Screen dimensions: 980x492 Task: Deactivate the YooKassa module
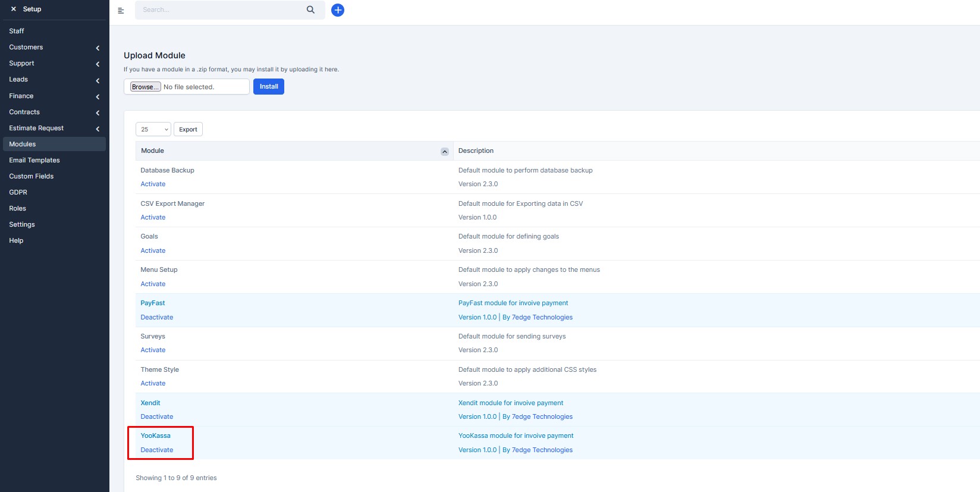157,450
